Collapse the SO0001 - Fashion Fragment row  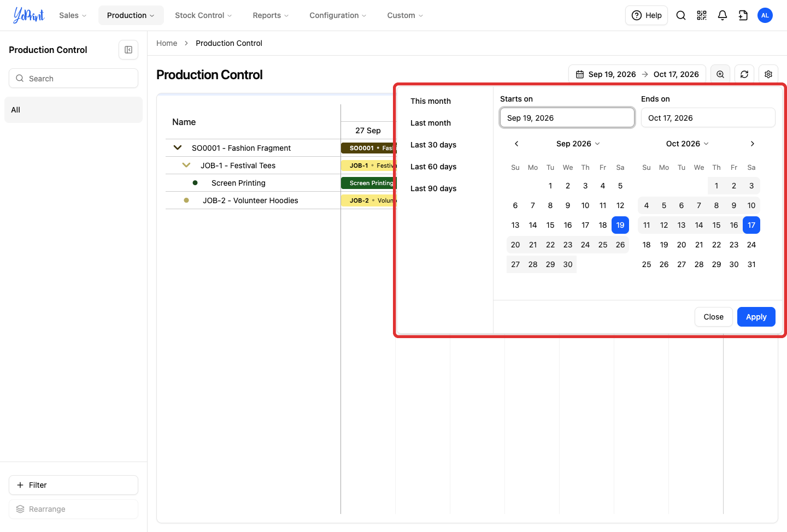click(x=178, y=147)
